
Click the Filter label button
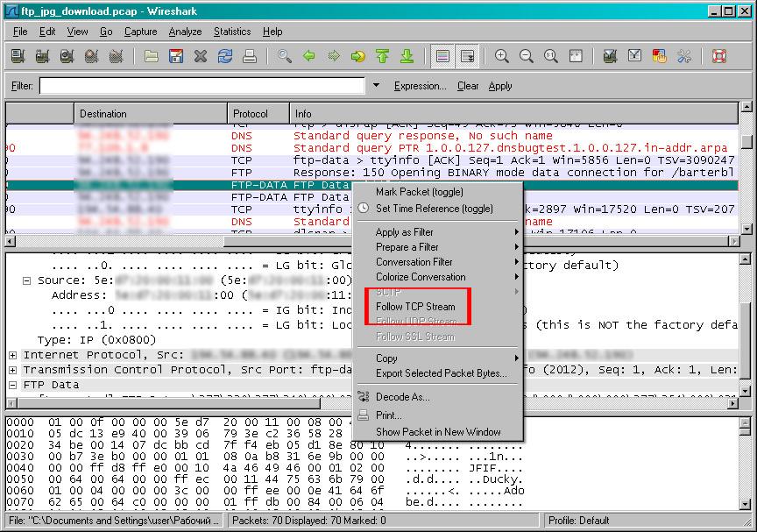(x=22, y=86)
